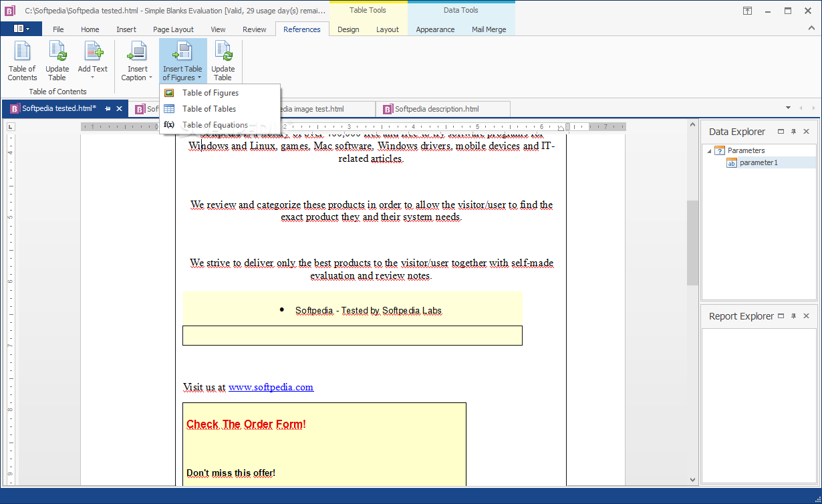Viewport: 822px width, 504px height.
Task: Click the Table of Contents button icon
Action: click(x=22, y=51)
